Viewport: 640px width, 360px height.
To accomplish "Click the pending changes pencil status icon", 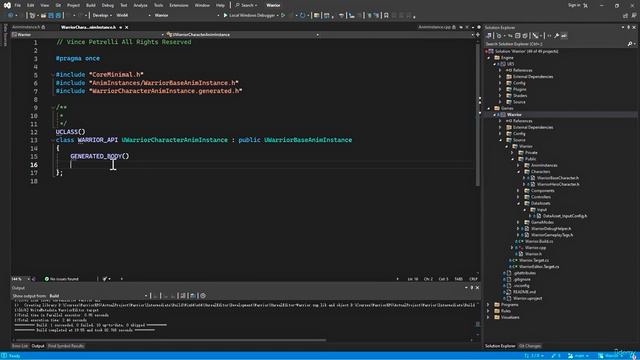I will click(556, 356).
